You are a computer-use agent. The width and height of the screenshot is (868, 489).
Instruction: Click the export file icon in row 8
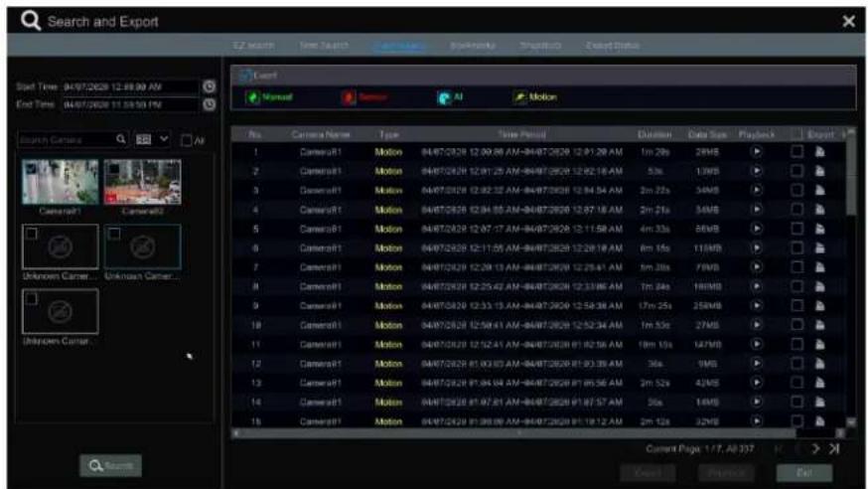point(820,287)
